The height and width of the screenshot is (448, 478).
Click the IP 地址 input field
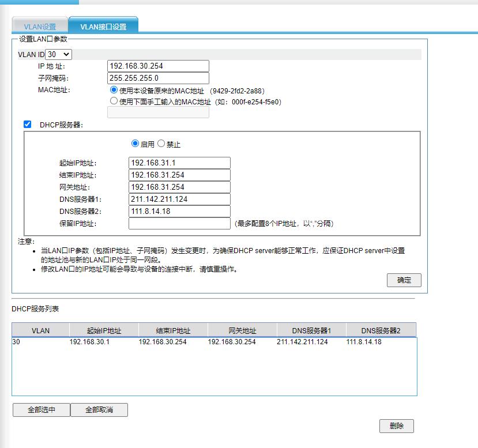point(158,66)
